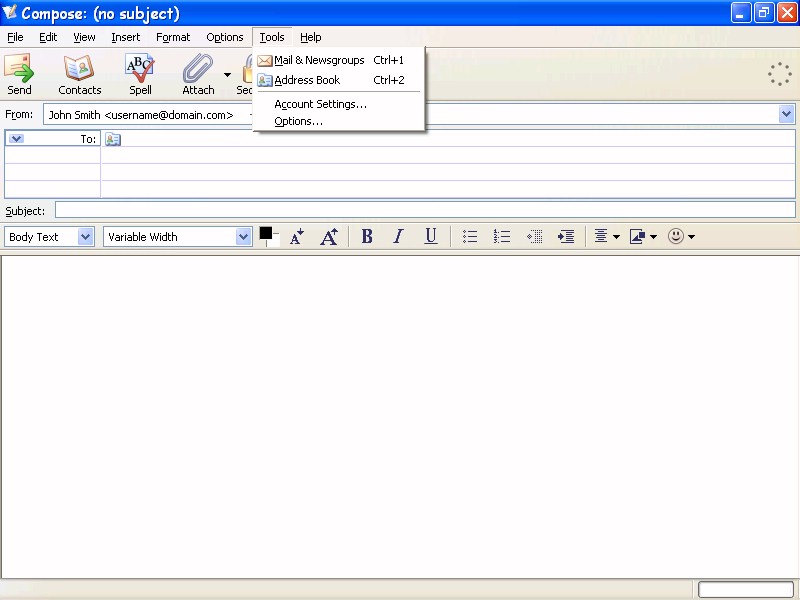Restore down the Compose window
The height and width of the screenshot is (600, 800).
click(x=764, y=13)
